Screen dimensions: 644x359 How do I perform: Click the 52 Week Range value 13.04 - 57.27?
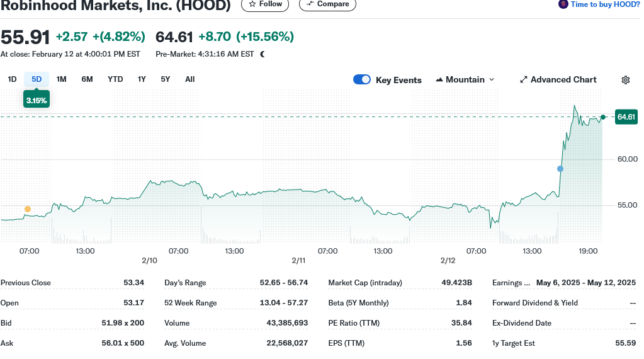(x=284, y=303)
